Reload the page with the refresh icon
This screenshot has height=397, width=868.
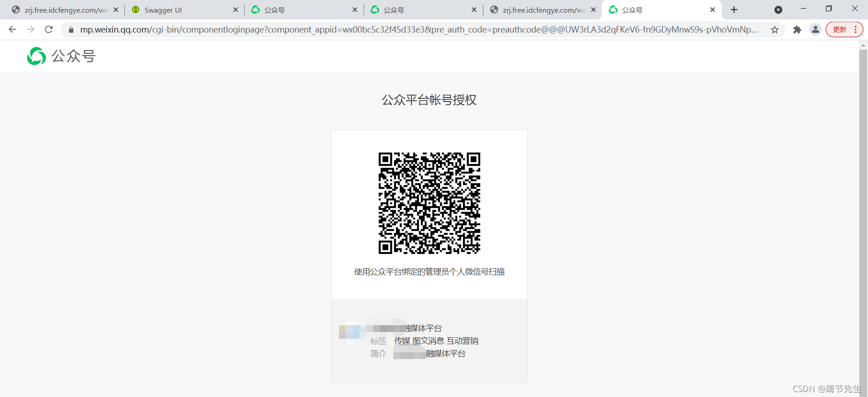click(x=49, y=29)
